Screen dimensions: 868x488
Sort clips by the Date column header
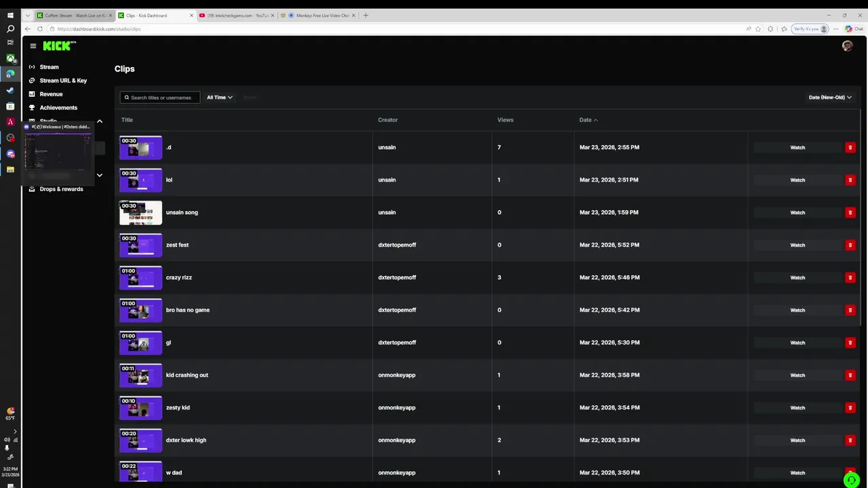point(589,120)
